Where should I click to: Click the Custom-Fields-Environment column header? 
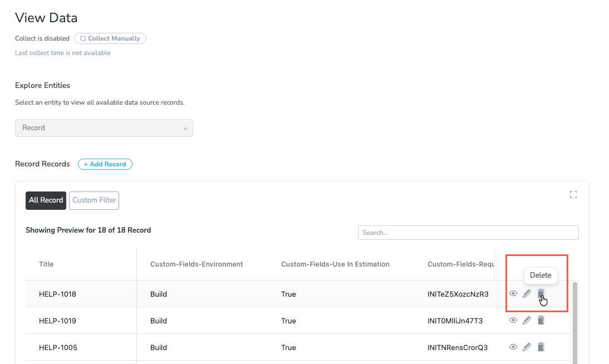[197, 264]
